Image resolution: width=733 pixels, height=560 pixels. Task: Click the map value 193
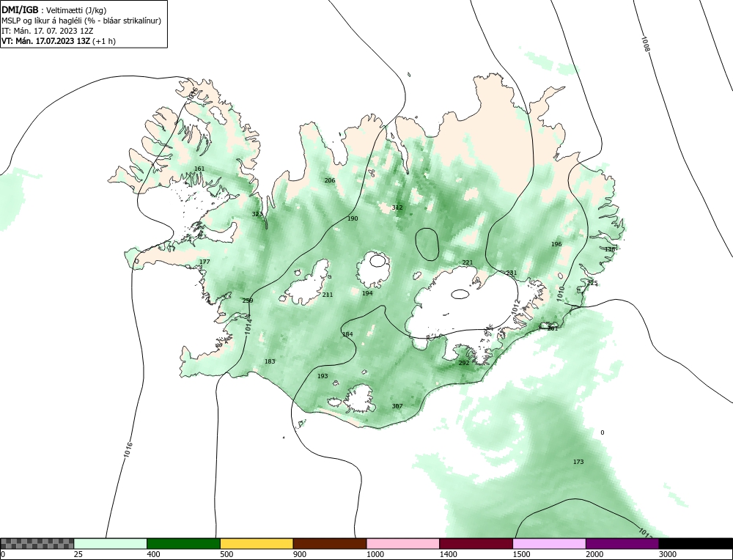click(x=323, y=376)
